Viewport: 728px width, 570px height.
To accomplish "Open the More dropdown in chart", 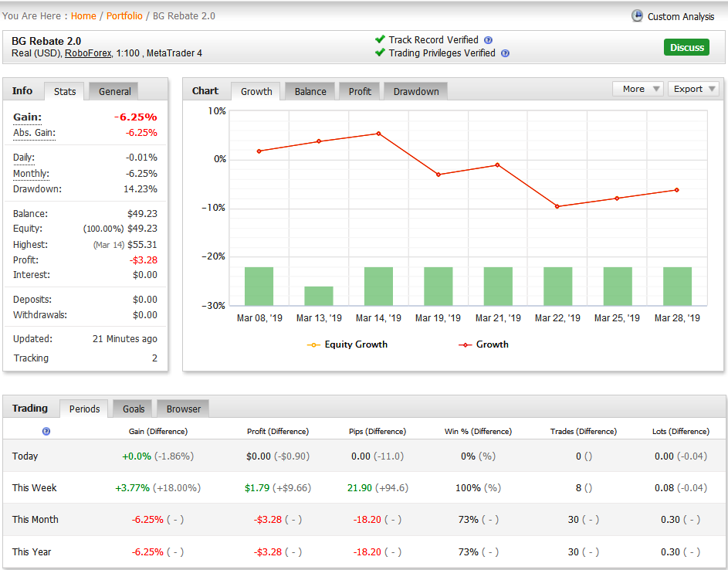I will click(x=638, y=89).
